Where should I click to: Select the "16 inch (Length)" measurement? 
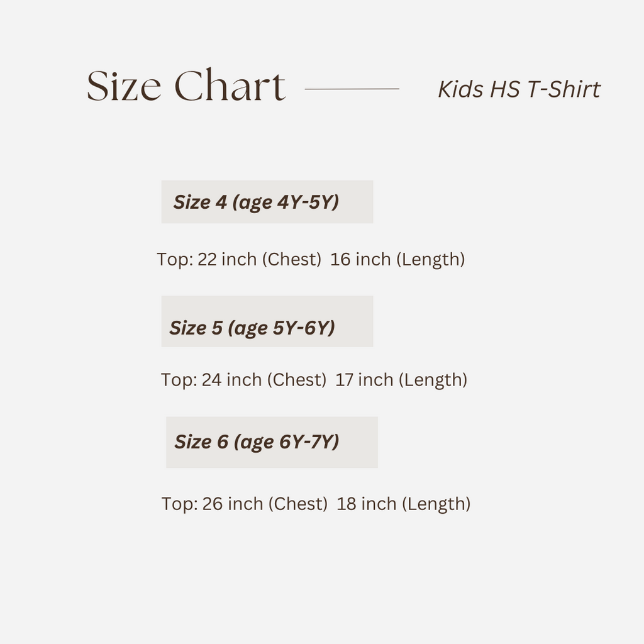(x=397, y=259)
